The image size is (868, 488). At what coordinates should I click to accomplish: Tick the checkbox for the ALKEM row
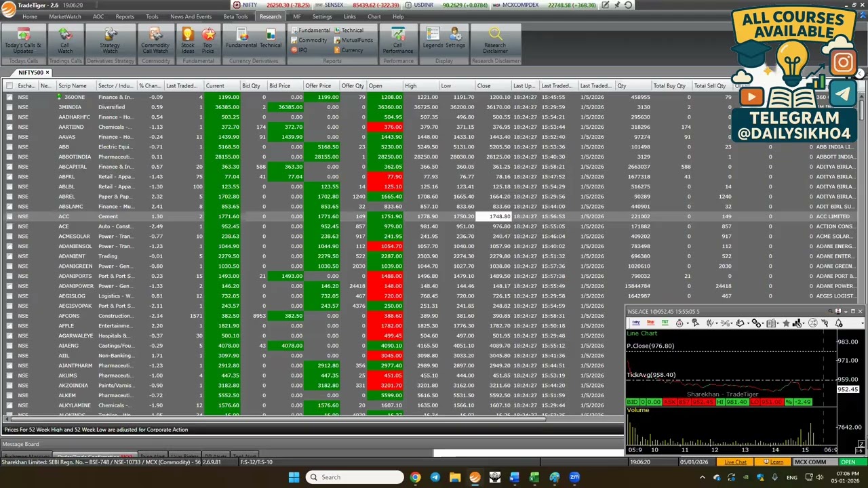click(9, 395)
